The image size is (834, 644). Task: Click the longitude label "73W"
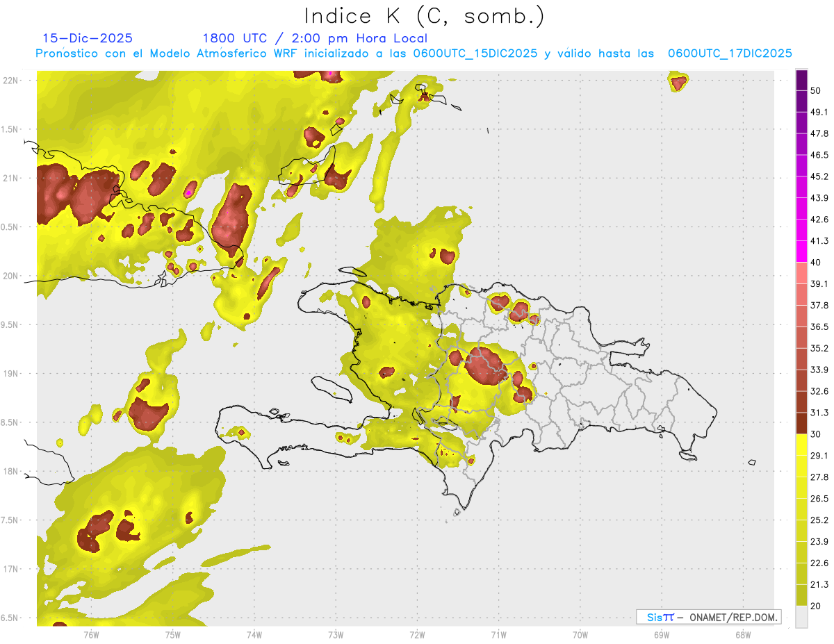coord(336,635)
